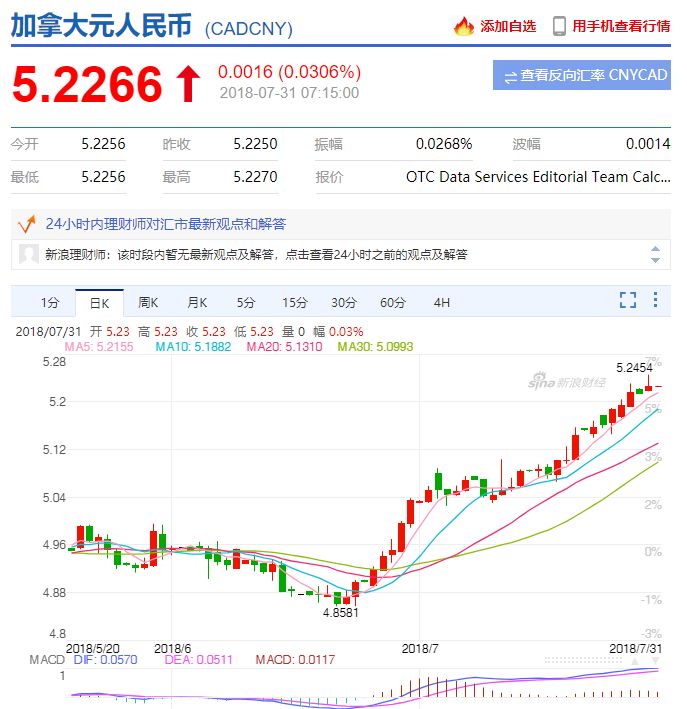Select the 4H chart tab
This screenshot has width=687, height=709.
click(x=441, y=302)
